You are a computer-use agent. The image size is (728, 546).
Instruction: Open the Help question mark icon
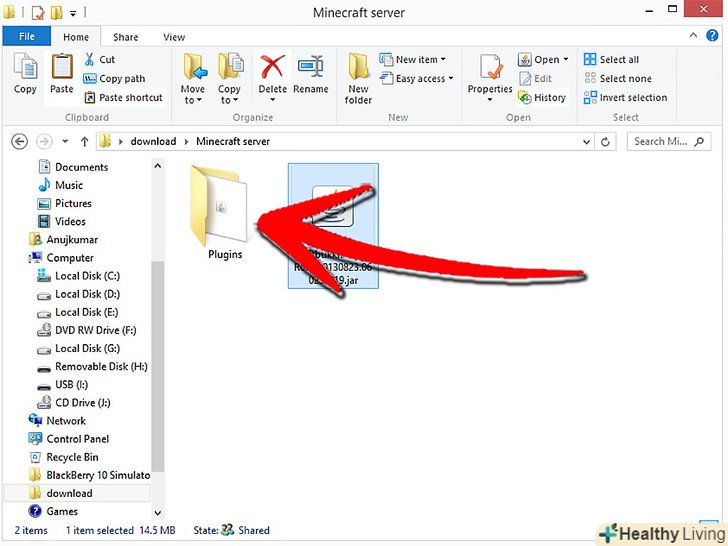tap(712, 35)
